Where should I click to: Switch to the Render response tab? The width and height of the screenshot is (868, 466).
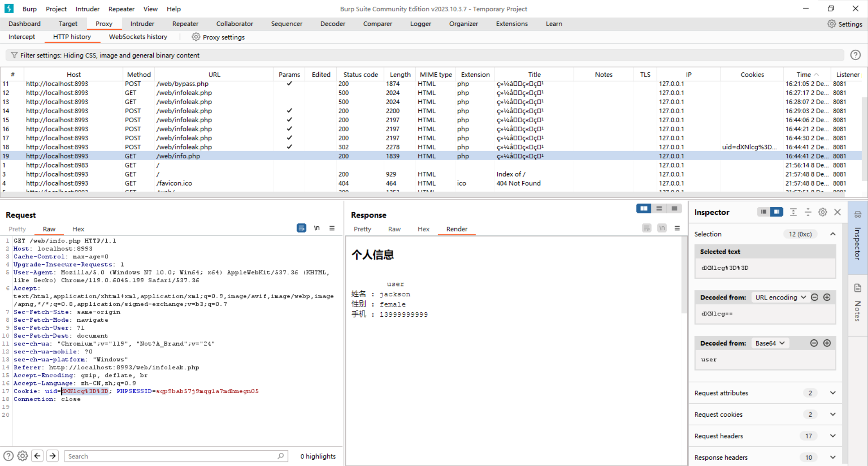pyautogui.click(x=457, y=229)
